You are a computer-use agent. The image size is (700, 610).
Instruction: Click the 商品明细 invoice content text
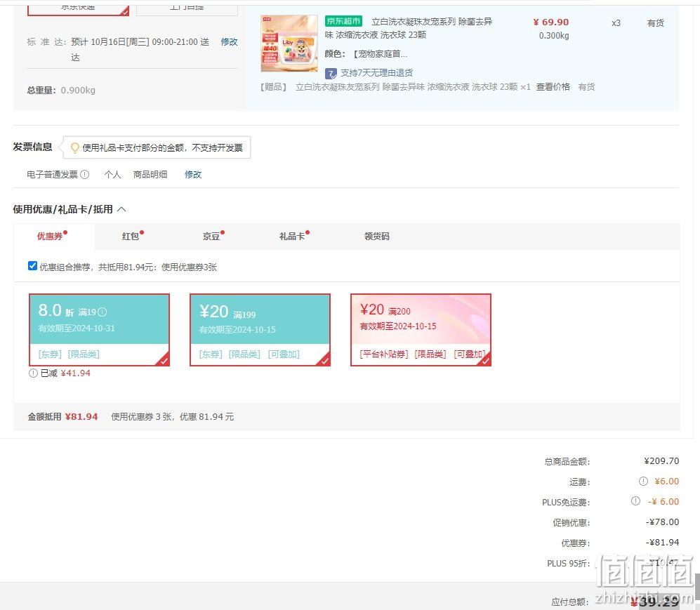[x=150, y=175]
